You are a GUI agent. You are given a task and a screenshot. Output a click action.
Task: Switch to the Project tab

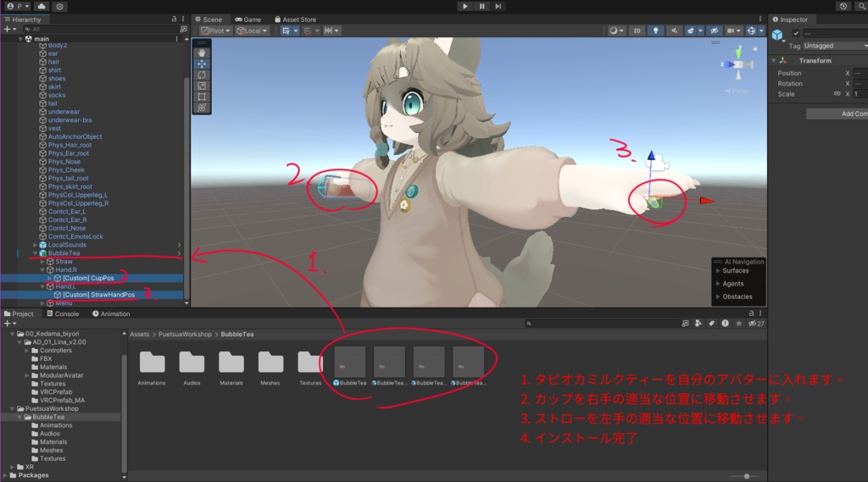coord(19,313)
